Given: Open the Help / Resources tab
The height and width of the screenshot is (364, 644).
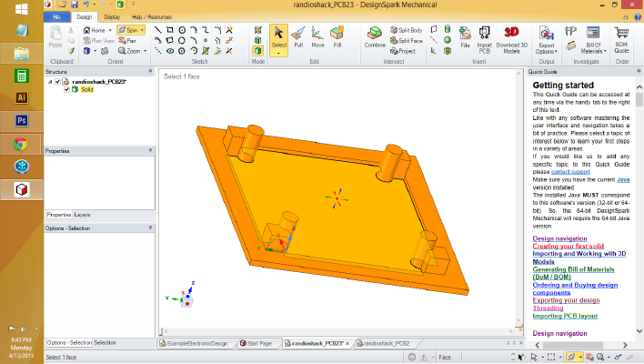Looking at the screenshot, I should (x=152, y=17).
